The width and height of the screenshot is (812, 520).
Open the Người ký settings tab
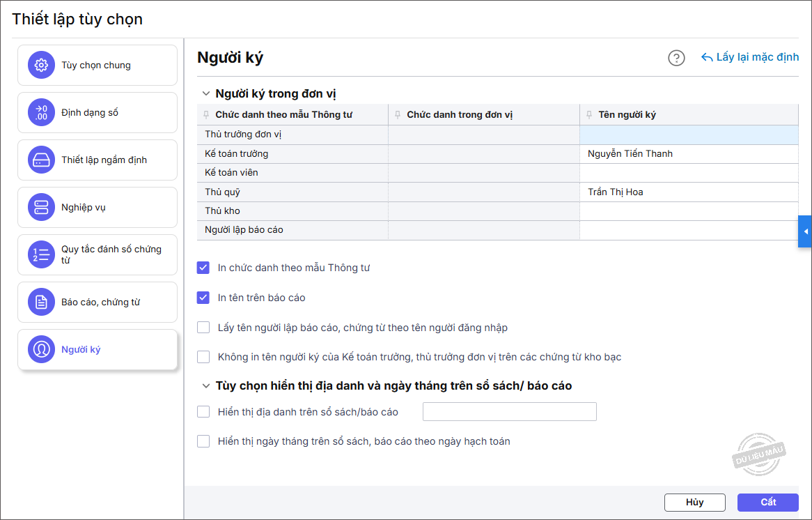tap(97, 350)
